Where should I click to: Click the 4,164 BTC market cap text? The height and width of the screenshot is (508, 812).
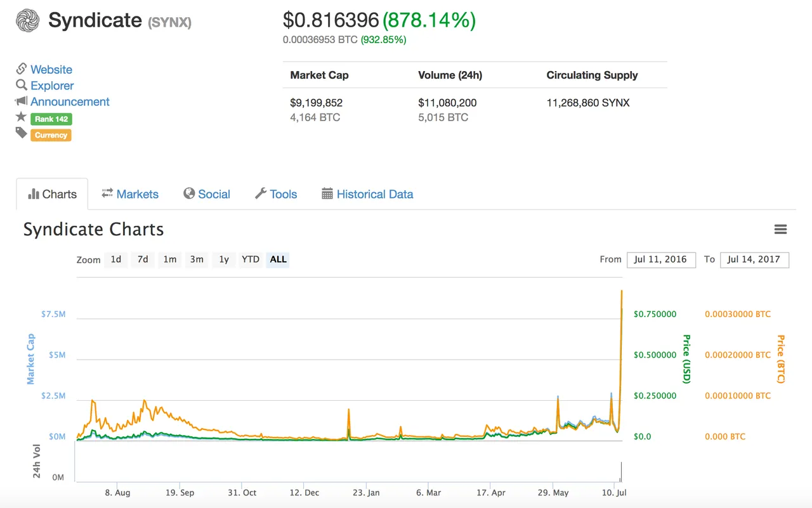point(315,117)
